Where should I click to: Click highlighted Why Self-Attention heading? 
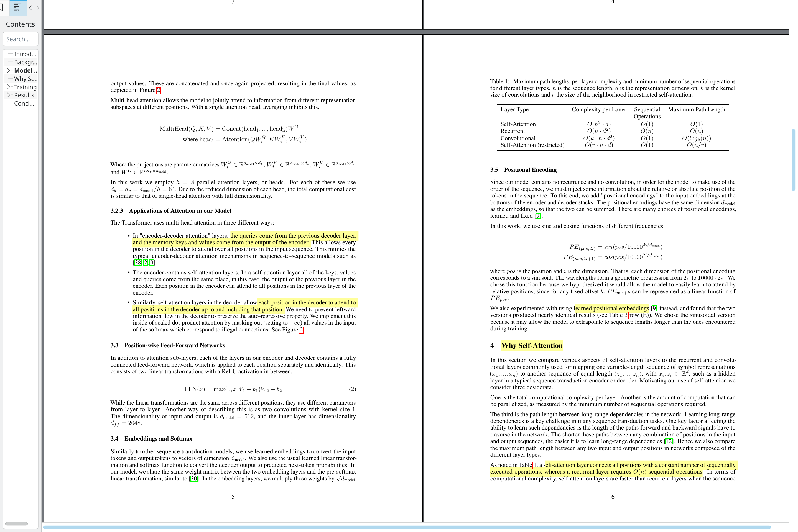[532, 345]
